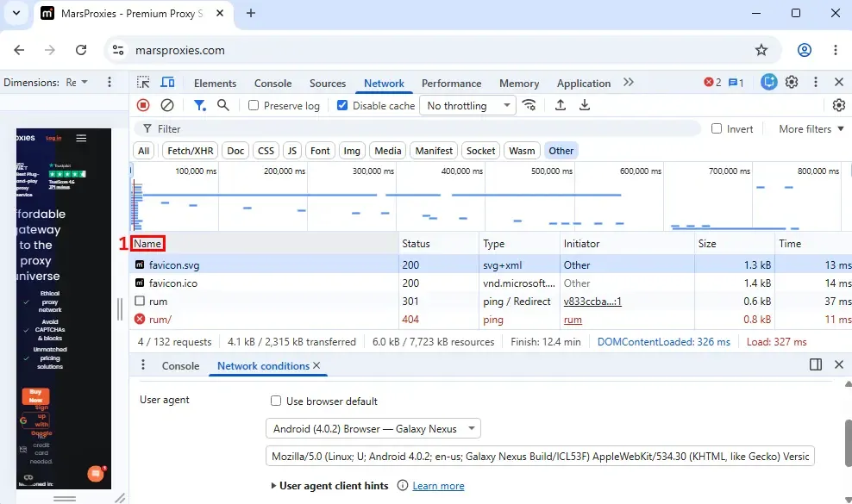
Task: Click the issues message badge
Action: click(x=736, y=83)
